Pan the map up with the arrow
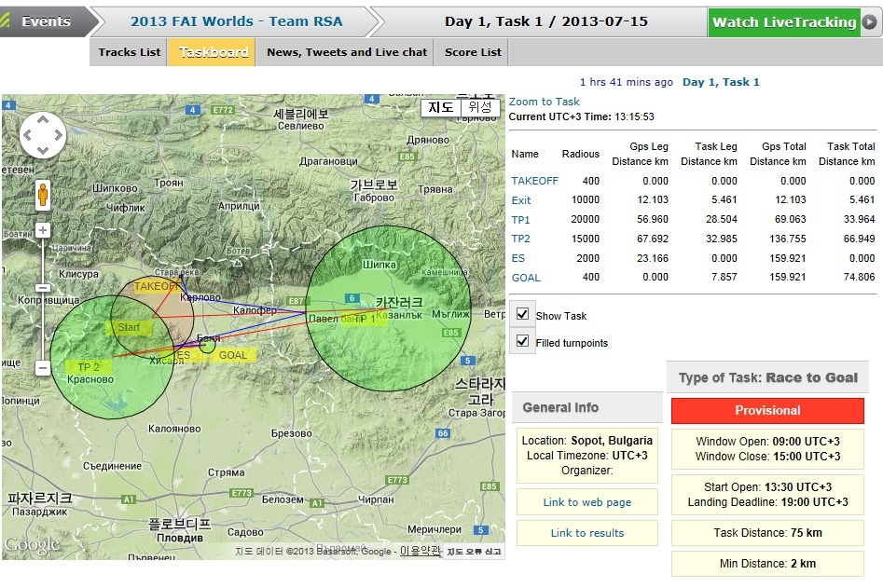Viewport: 883px width, 588px height. [x=43, y=120]
